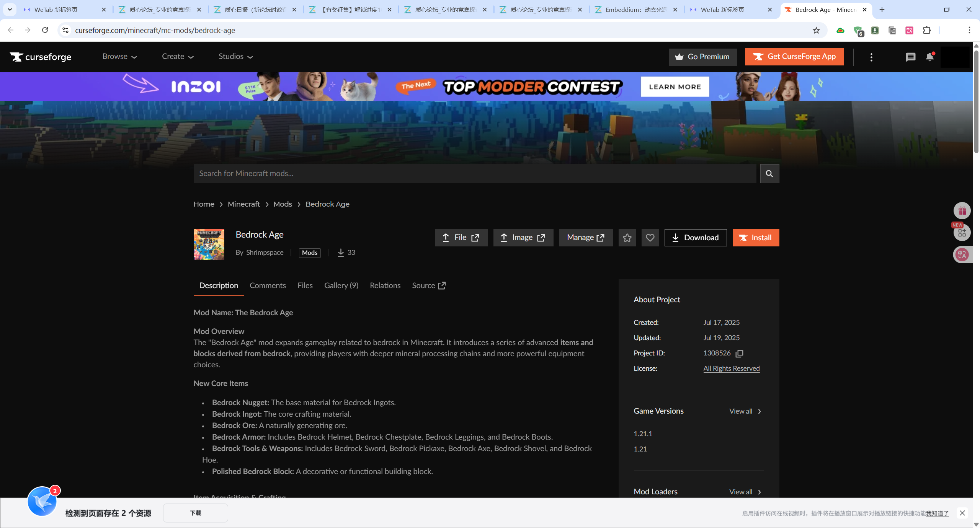Open the Relations tab
This screenshot has width=980, height=528.
pos(385,285)
